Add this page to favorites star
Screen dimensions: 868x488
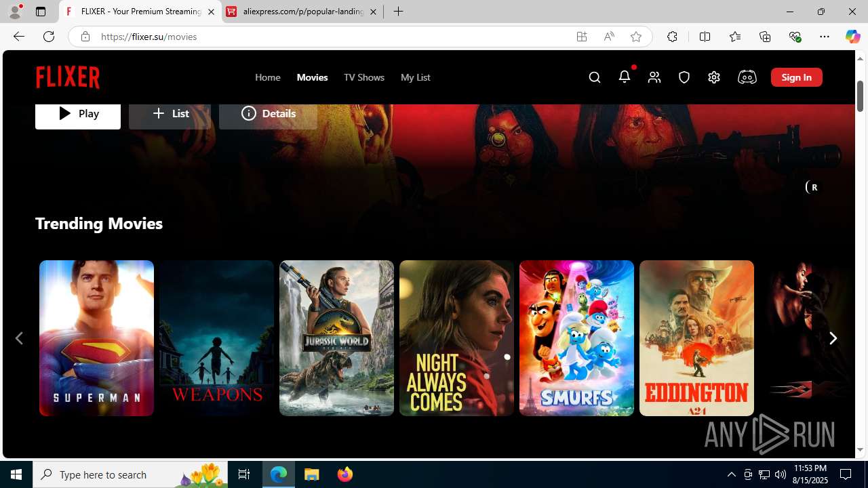click(636, 37)
